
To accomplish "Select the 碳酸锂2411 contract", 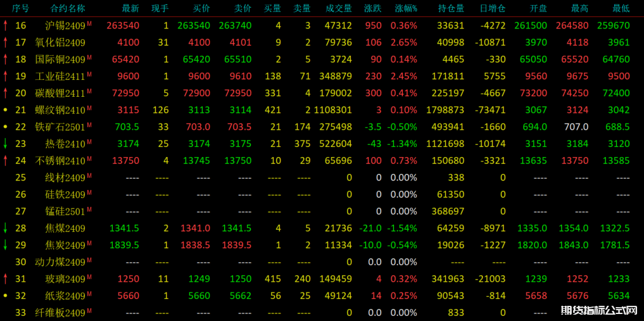I will click(60, 93).
